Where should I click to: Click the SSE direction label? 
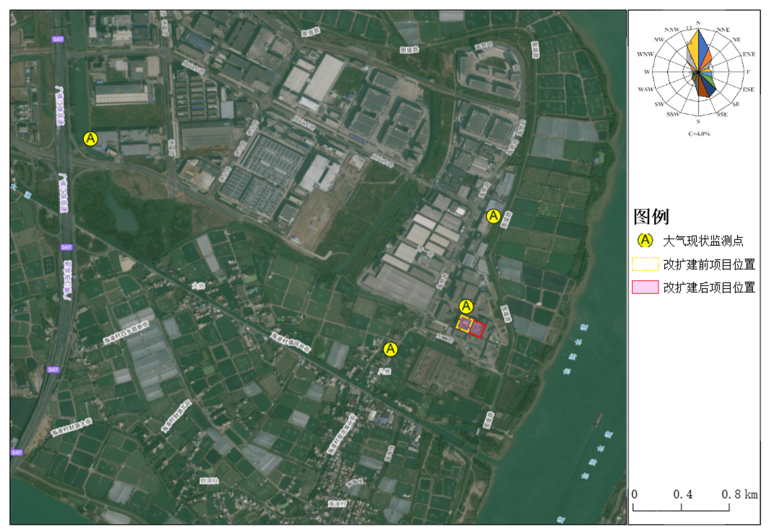coord(722,115)
